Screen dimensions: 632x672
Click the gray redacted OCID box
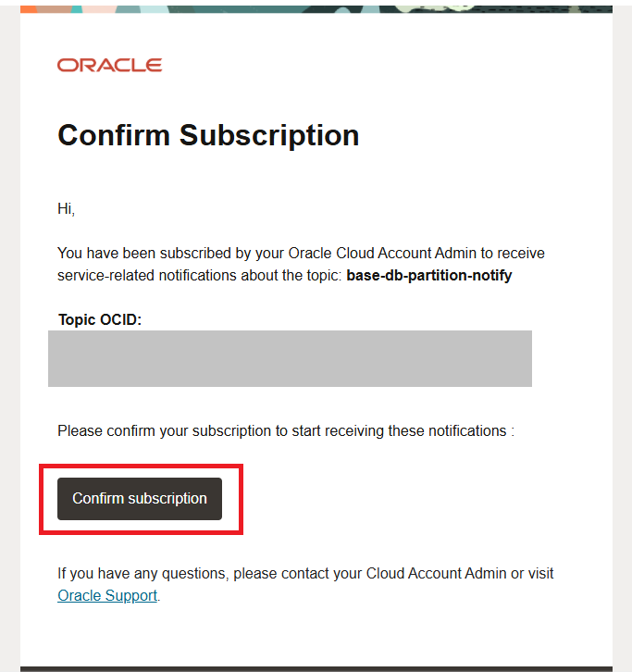(290, 358)
